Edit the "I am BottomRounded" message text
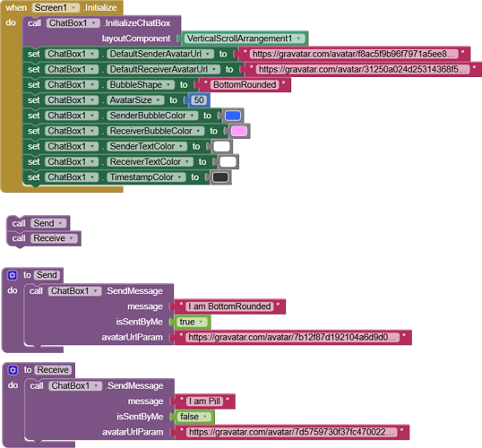This screenshot has width=482, height=448. tap(229, 306)
